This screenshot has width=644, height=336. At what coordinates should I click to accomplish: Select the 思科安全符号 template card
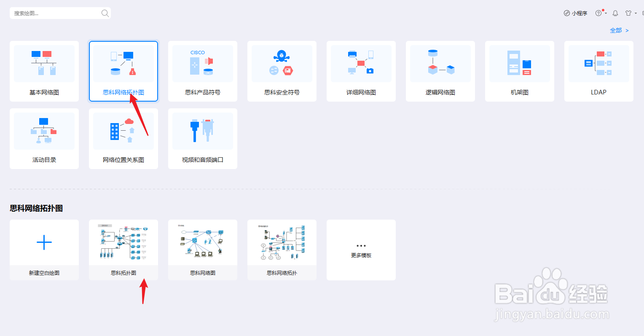(x=282, y=71)
